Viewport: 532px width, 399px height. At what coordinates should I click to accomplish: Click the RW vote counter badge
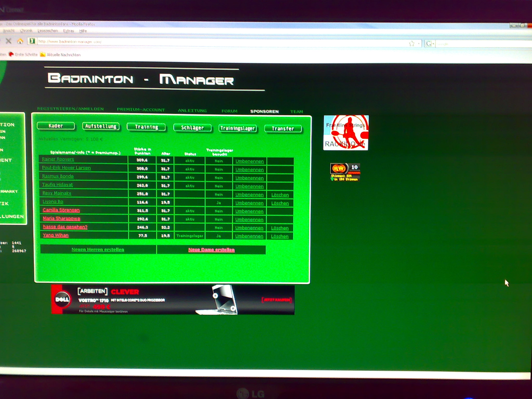pyautogui.click(x=345, y=172)
